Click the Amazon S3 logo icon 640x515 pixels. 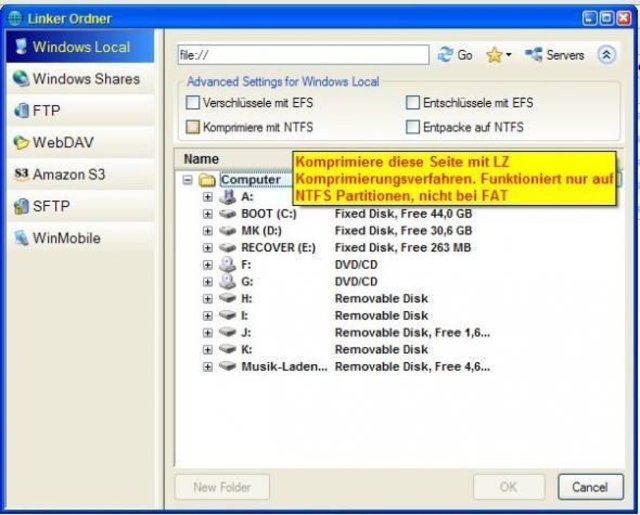21,174
